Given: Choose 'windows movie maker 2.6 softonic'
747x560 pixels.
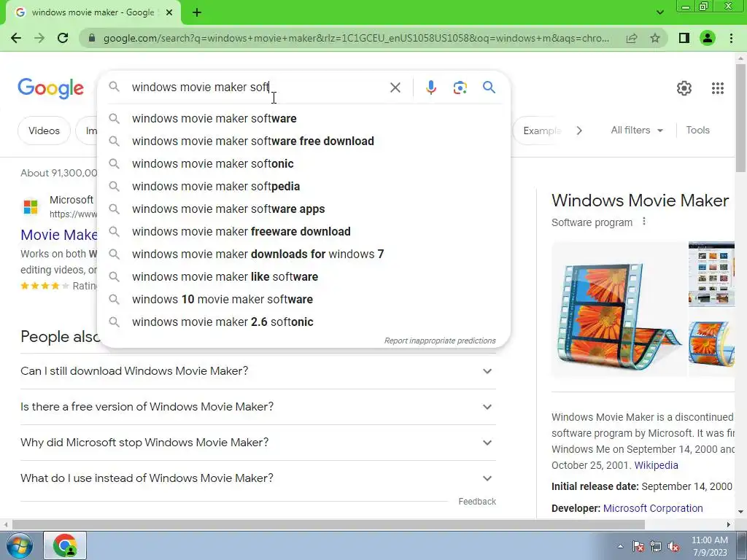Looking at the screenshot, I should point(303,322).
